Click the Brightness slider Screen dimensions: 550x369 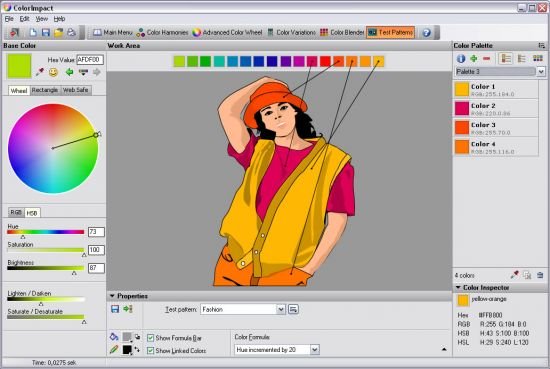[46, 268]
